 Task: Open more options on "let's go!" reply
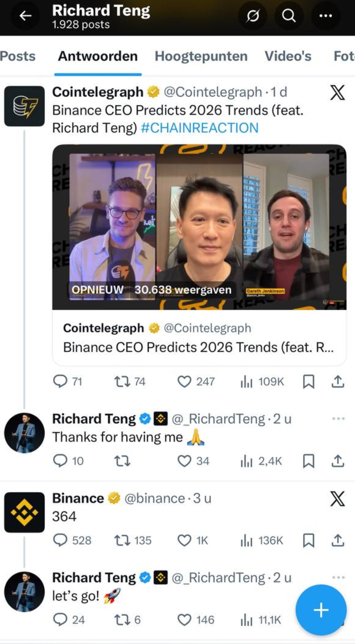point(338,578)
